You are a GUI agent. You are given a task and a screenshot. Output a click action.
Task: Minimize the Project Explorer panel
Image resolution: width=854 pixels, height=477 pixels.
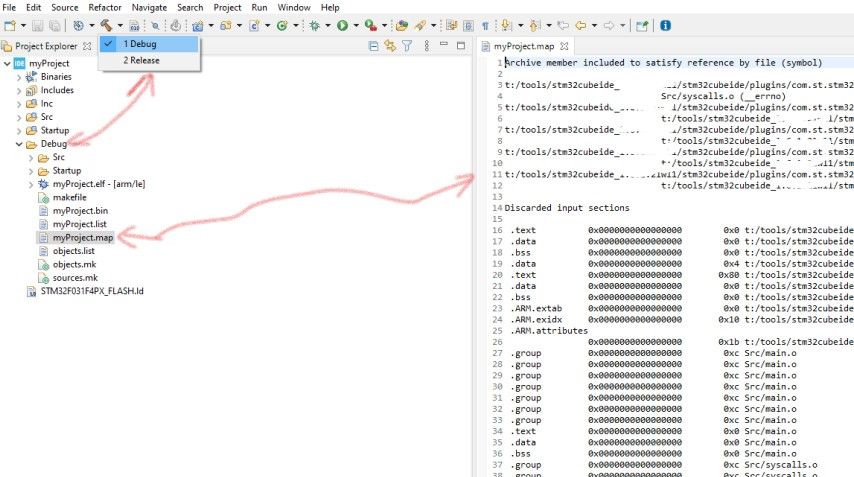(444, 45)
